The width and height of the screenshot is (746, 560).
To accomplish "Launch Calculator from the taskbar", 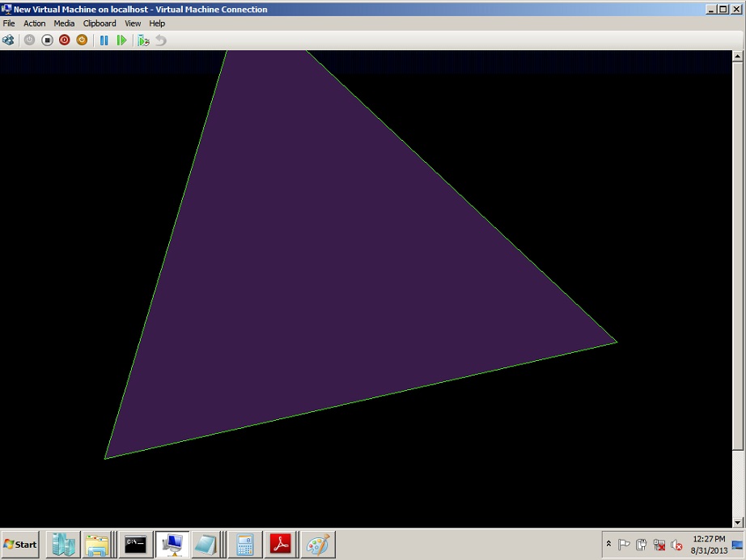I will click(244, 545).
